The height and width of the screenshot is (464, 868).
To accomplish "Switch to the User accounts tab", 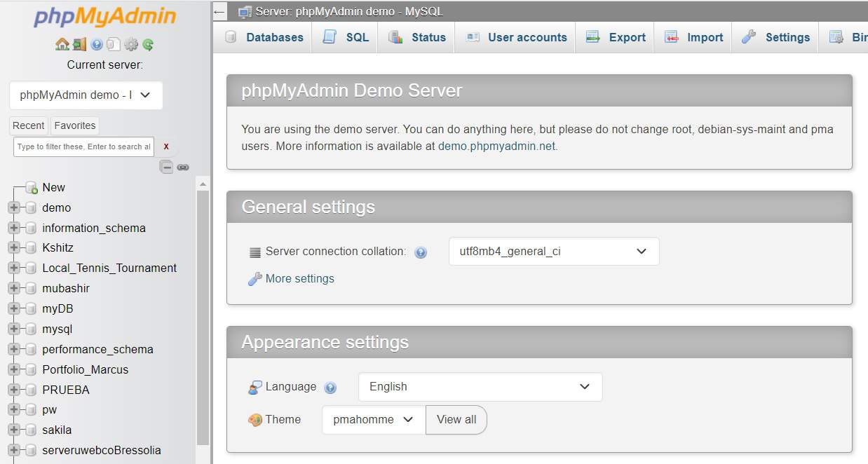I will [516, 38].
